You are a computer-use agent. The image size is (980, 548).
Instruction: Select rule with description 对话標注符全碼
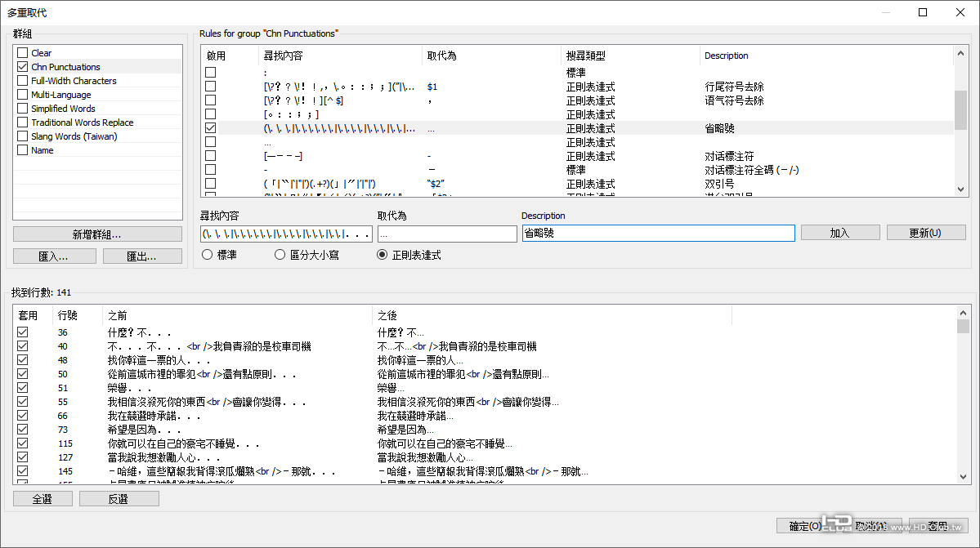coord(578,170)
